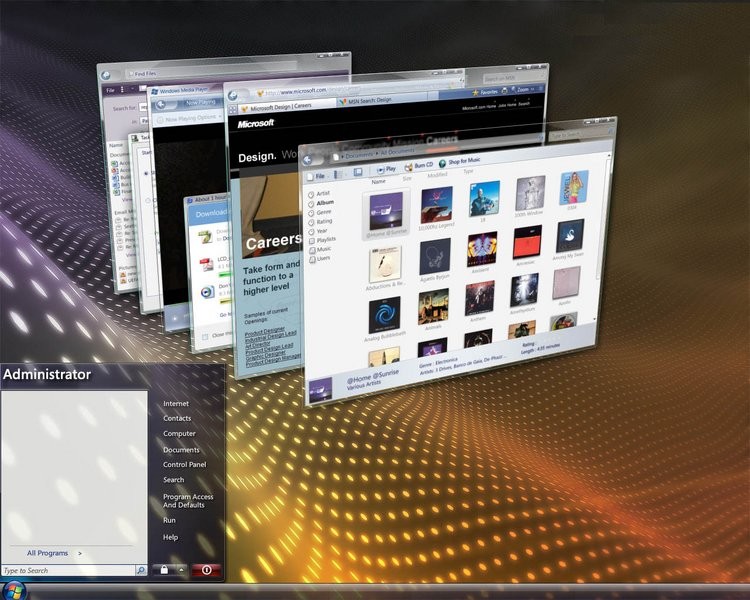Click the lock computer button

coord(163,570)
